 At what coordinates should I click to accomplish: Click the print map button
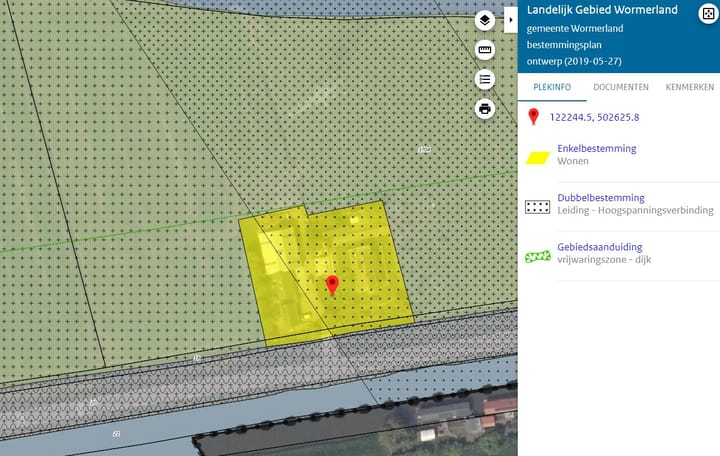485,109
